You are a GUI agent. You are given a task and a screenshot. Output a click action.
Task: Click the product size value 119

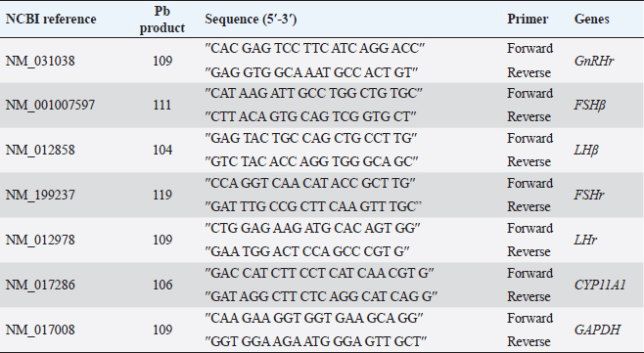click(162, 195)
